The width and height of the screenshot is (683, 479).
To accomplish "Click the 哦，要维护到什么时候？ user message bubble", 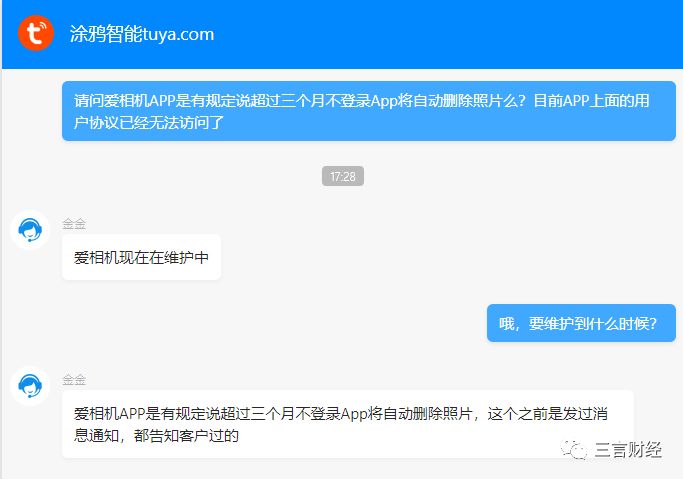I will point(581,323).
